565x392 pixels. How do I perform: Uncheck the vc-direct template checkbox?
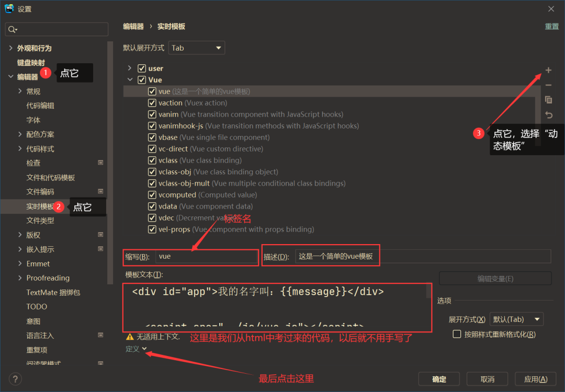pyautogui.click(x=152, y=149)
